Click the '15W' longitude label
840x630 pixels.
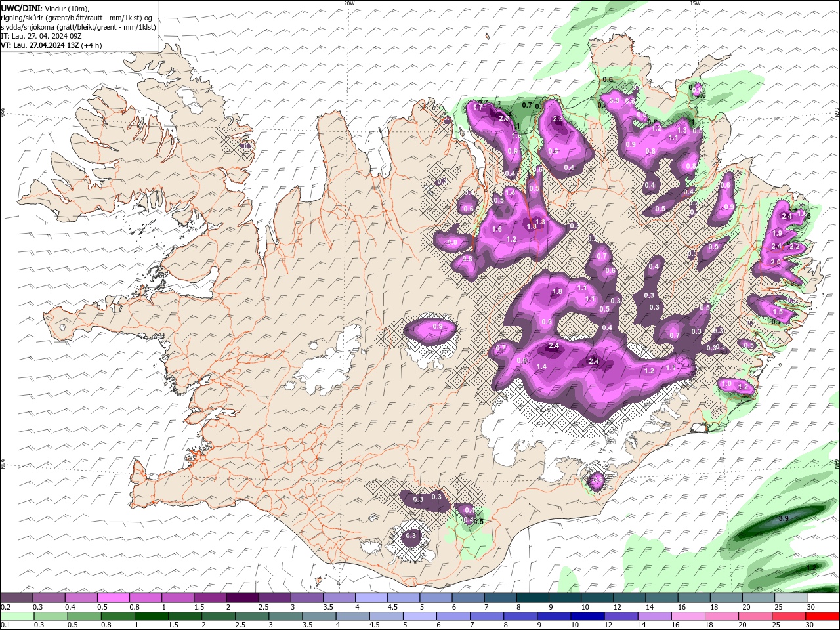(x=695, y=3)
